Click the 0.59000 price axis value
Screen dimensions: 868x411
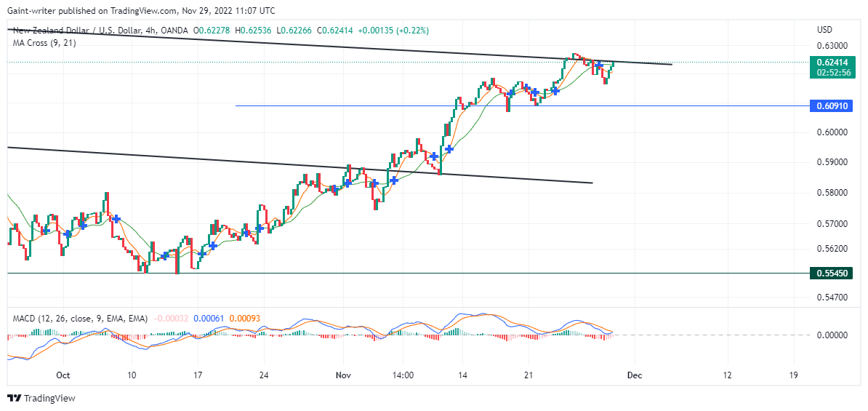click(834, 162)
